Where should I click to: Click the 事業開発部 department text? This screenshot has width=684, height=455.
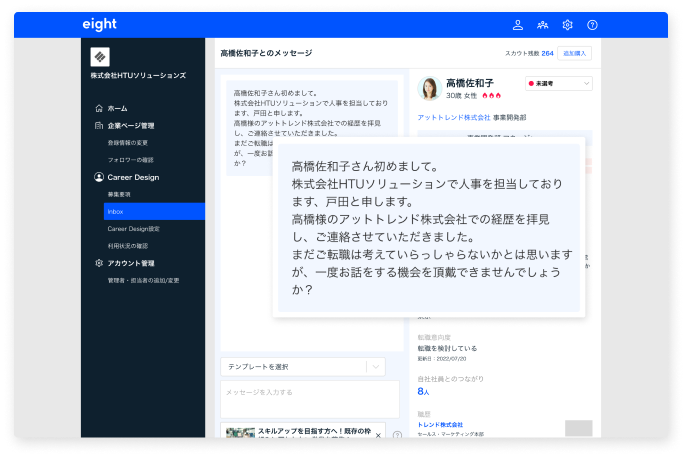pyautogui.click(x=510, y=117)
